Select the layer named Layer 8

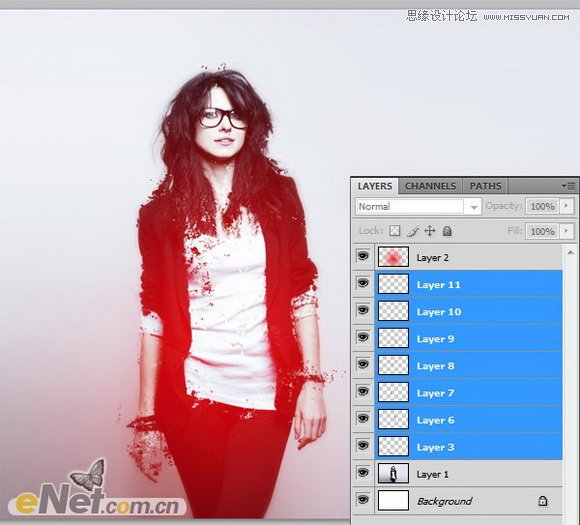(435, 366)
